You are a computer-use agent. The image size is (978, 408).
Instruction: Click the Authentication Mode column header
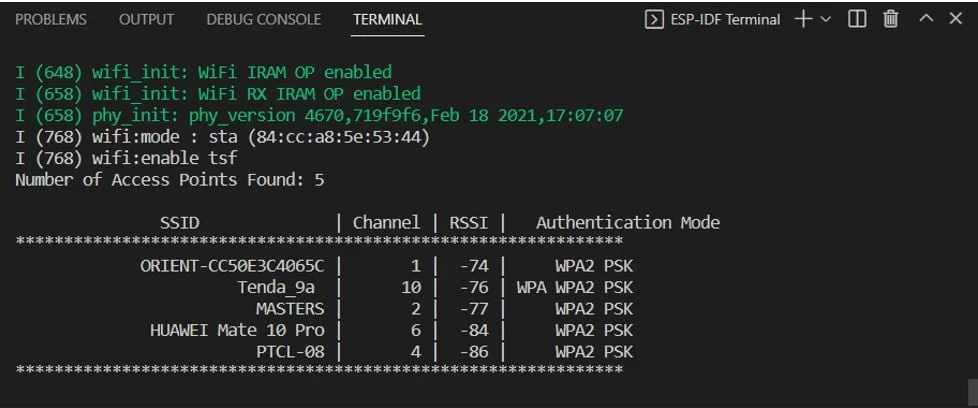(x=628, y=223)
